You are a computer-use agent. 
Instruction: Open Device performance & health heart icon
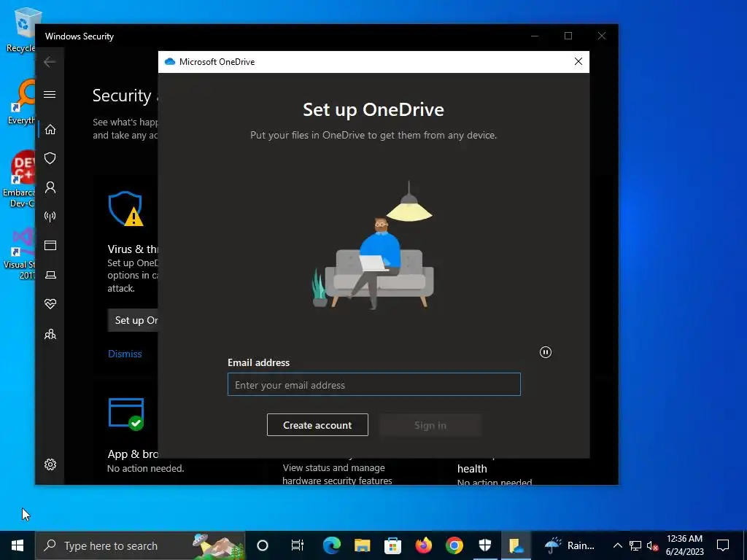point(50,304)
